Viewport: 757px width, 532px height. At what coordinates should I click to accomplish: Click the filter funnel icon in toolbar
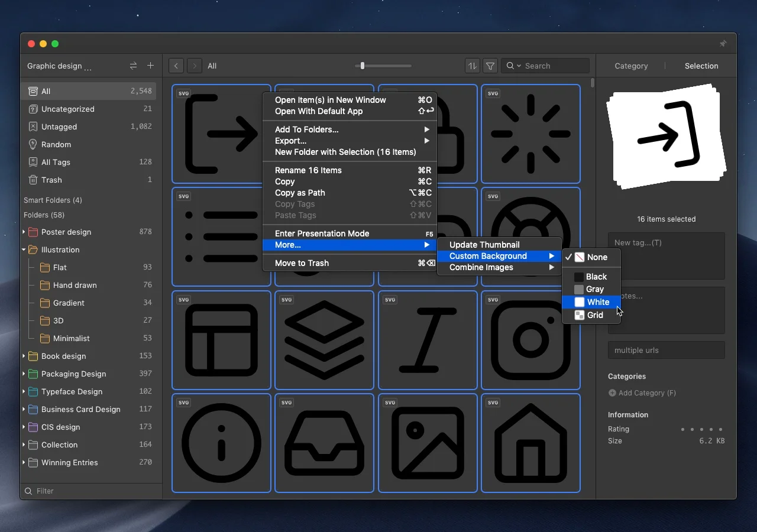[x=490, y=66]
